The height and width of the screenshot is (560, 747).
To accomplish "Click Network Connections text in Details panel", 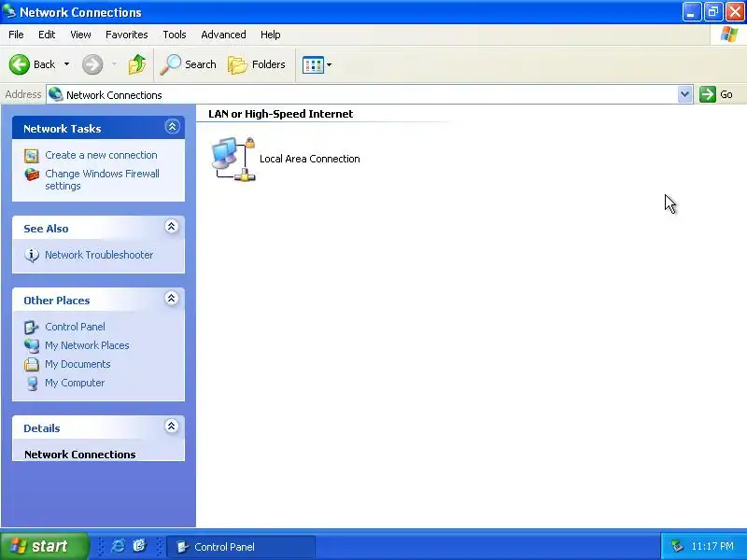I will [x=80, y=455].
